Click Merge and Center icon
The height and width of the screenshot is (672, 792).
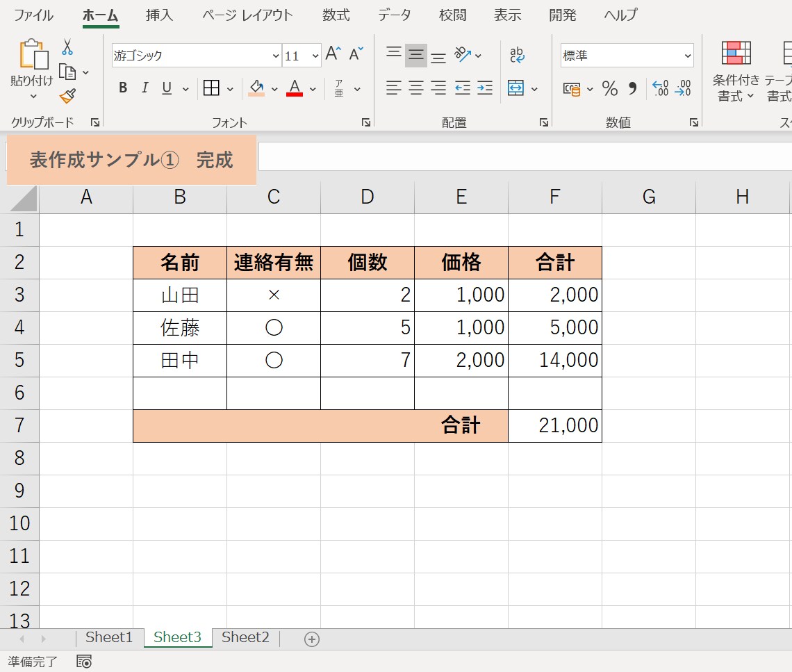(515, 88)
